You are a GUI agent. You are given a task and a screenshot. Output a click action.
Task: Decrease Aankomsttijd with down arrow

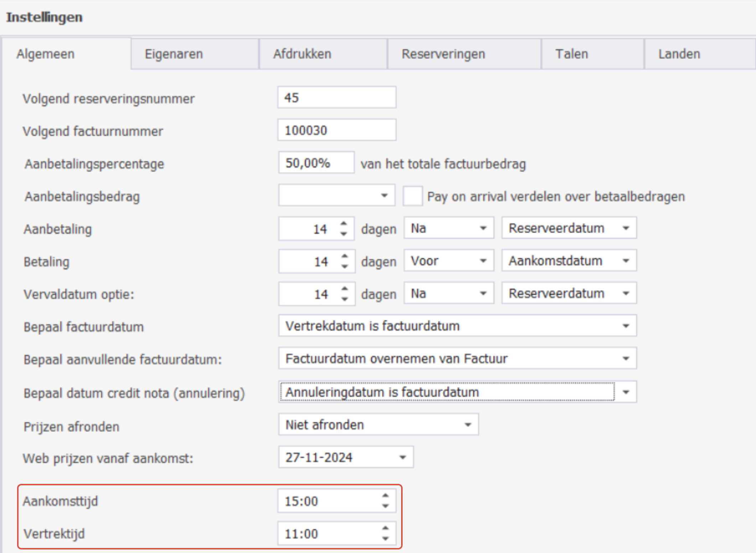click(x=385, y=506)
